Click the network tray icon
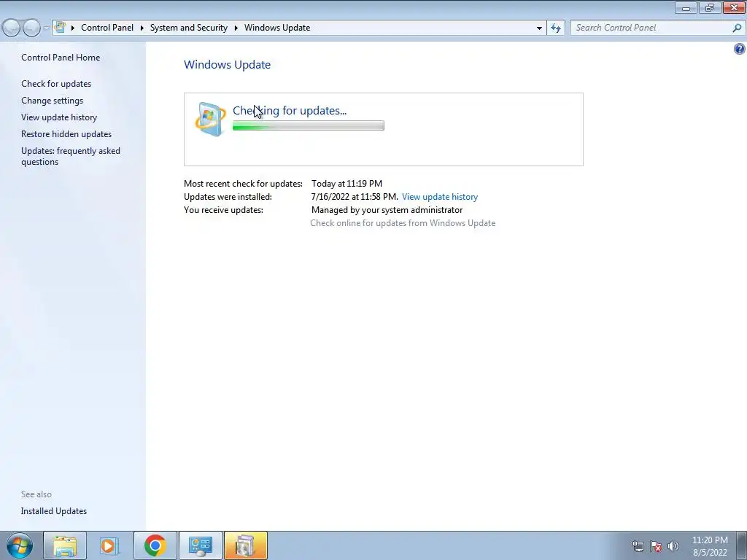Image resolution: width=747 pixels, height=560 pixels. point(638,546)
